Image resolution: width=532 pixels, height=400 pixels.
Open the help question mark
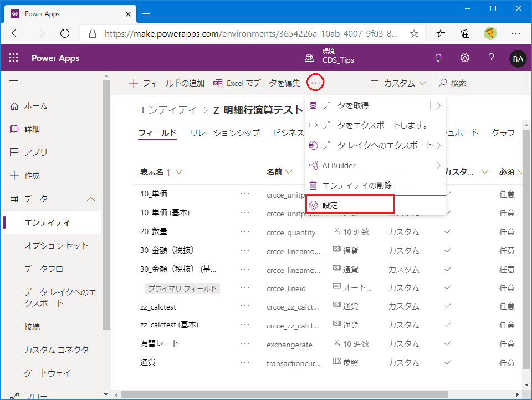pyautogui.click(x=491, y=58)
